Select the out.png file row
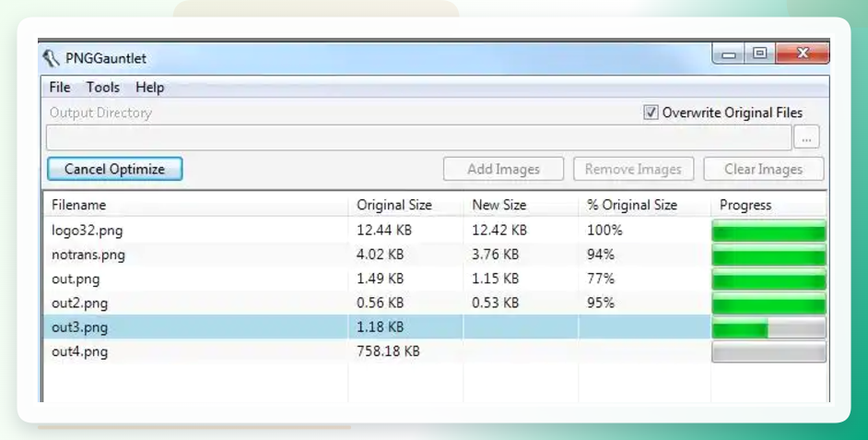The width and height of the screenshot is (868, 440). click(435, 279)
